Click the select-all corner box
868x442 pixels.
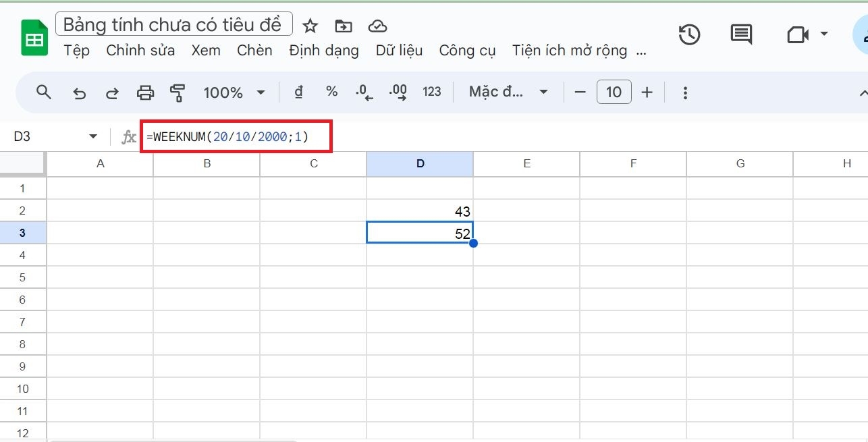click(x=23, y=163)
